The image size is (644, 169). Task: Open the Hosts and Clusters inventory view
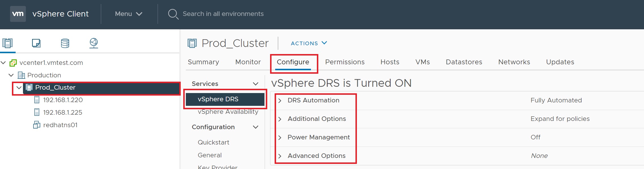(8, 43)
